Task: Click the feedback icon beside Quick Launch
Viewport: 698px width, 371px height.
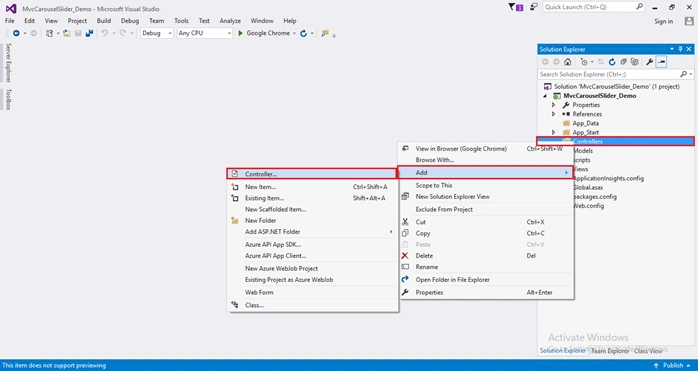Action: coord(534,7)
